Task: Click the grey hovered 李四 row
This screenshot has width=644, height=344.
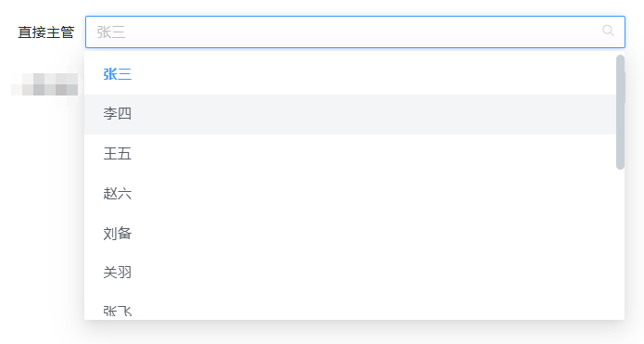Action: pos(350,114)
